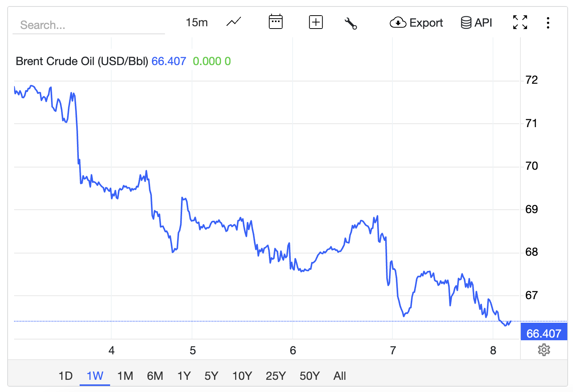Switch to 25Y range

(x=276, y=376)
